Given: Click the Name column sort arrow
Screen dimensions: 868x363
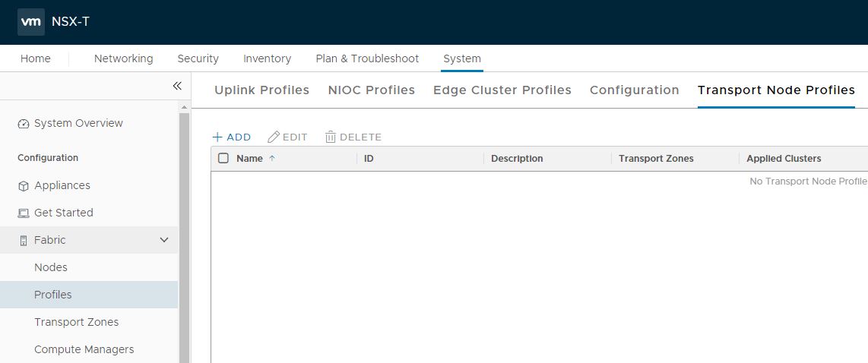Looking at the screenshot, I should coord(272,158).
